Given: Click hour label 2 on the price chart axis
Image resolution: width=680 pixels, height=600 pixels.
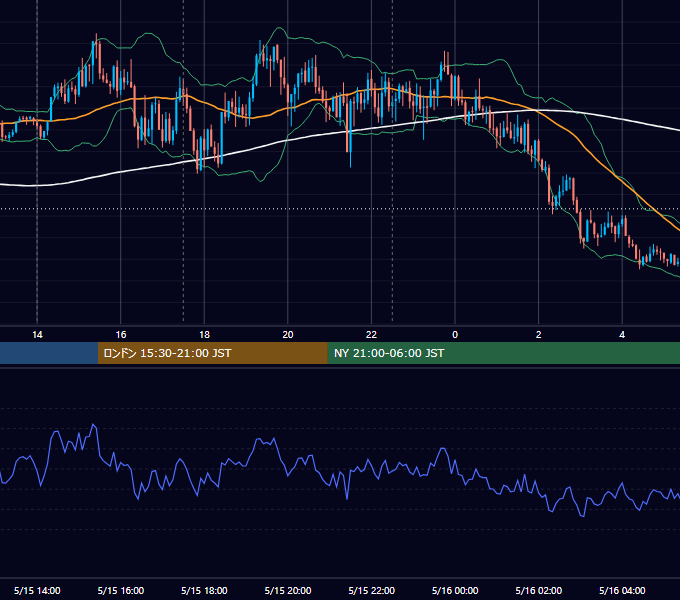Looking at the screenshot, I should click(539, 335).
